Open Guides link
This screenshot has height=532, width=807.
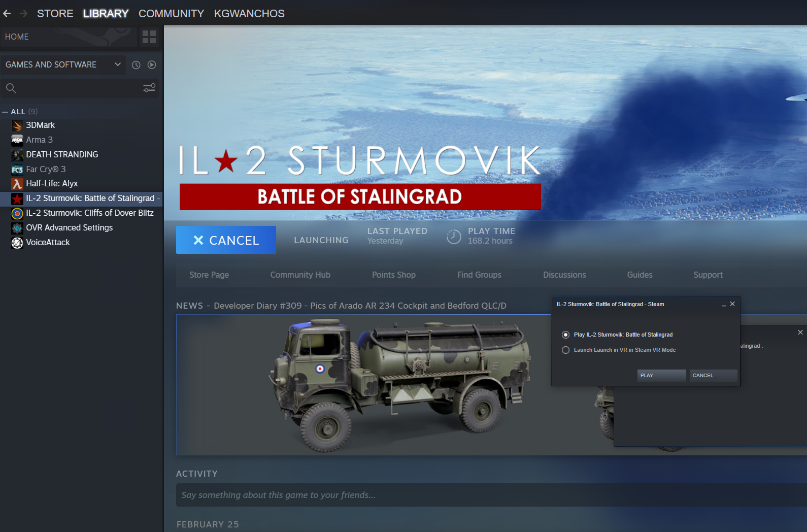[640, 275]
